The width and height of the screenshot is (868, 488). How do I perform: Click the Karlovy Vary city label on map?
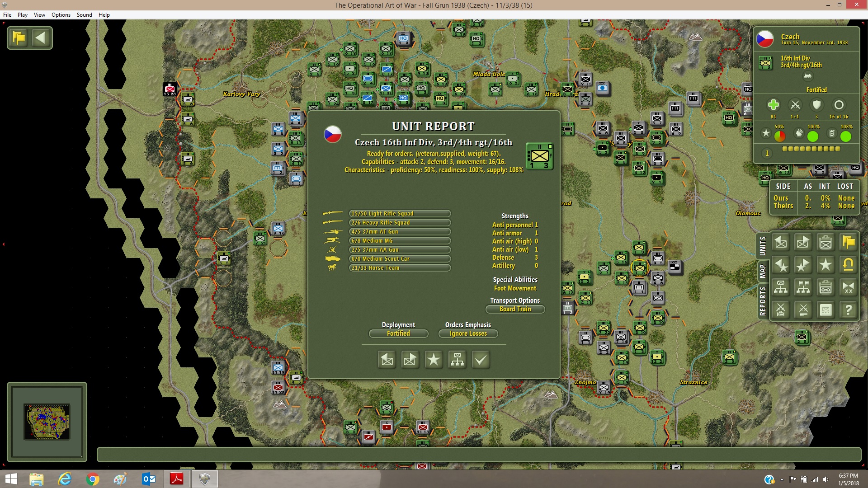(241, 94)
